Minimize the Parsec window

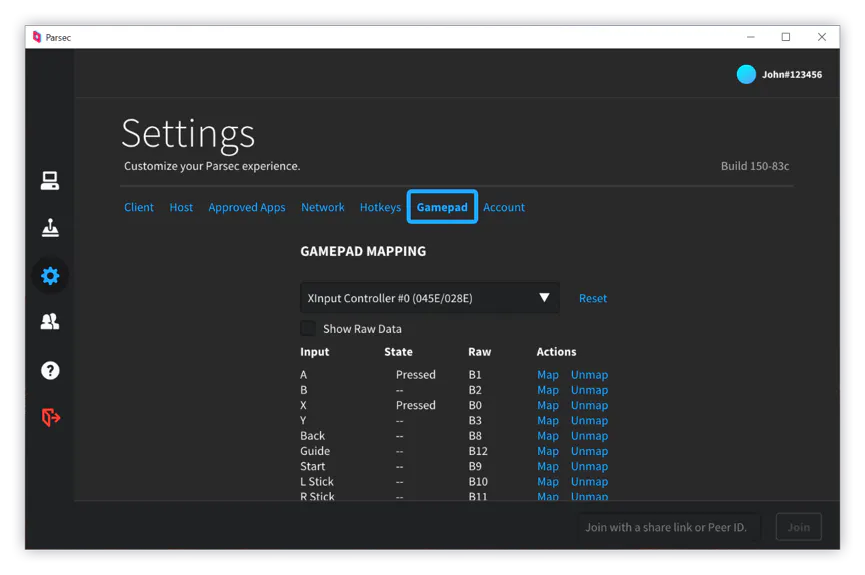750,37
